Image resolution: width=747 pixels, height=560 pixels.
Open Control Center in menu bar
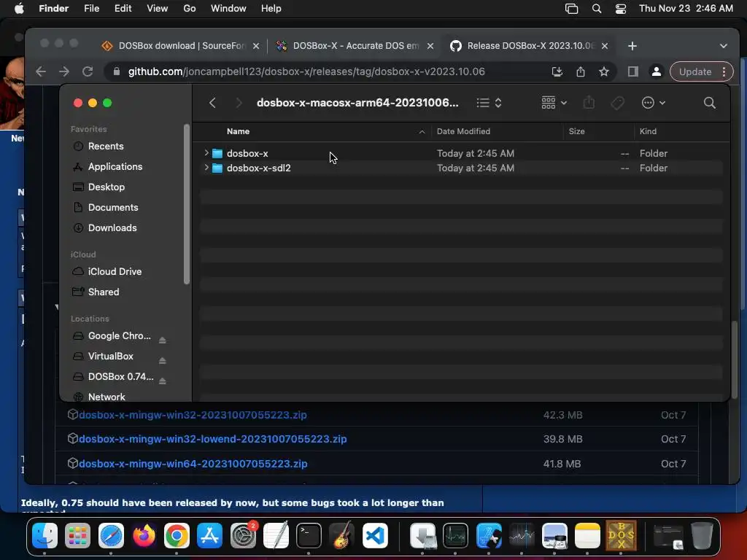[621, 9]
